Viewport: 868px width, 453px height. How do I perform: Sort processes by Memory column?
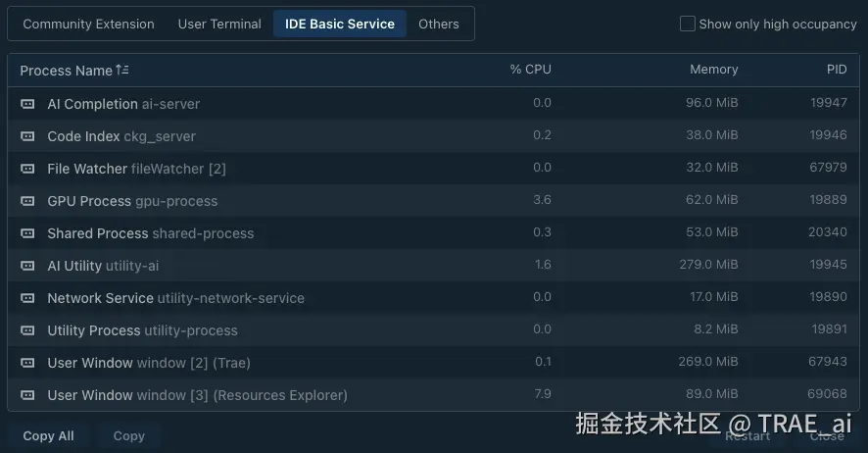click(x=713, y=70)
